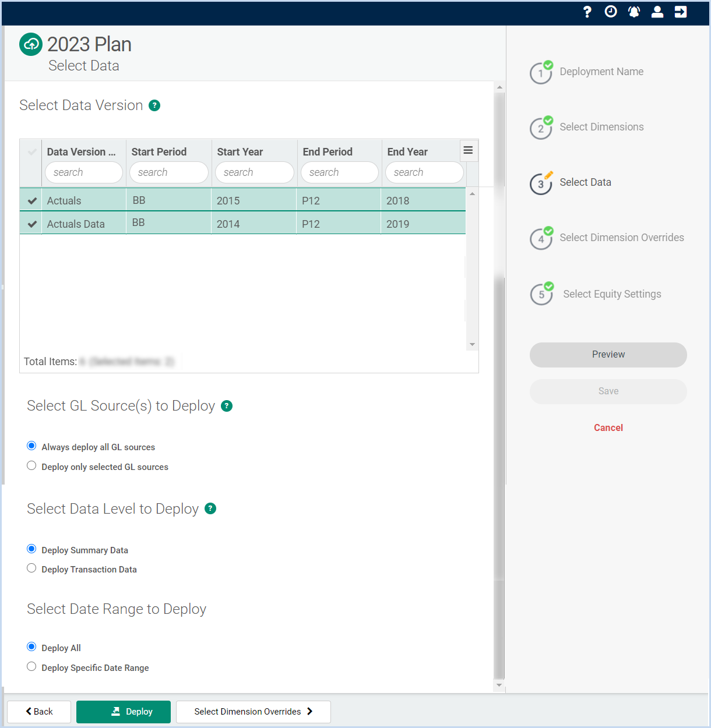Toggle the select-all checkmark in grid header
Image resolution: width=711 pixels, height=728 pixels.
[32, 152]
